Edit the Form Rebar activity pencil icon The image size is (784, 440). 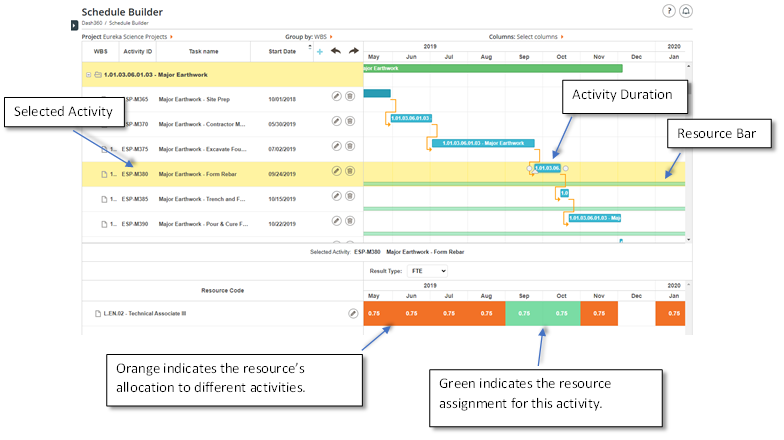coord(336,171)
